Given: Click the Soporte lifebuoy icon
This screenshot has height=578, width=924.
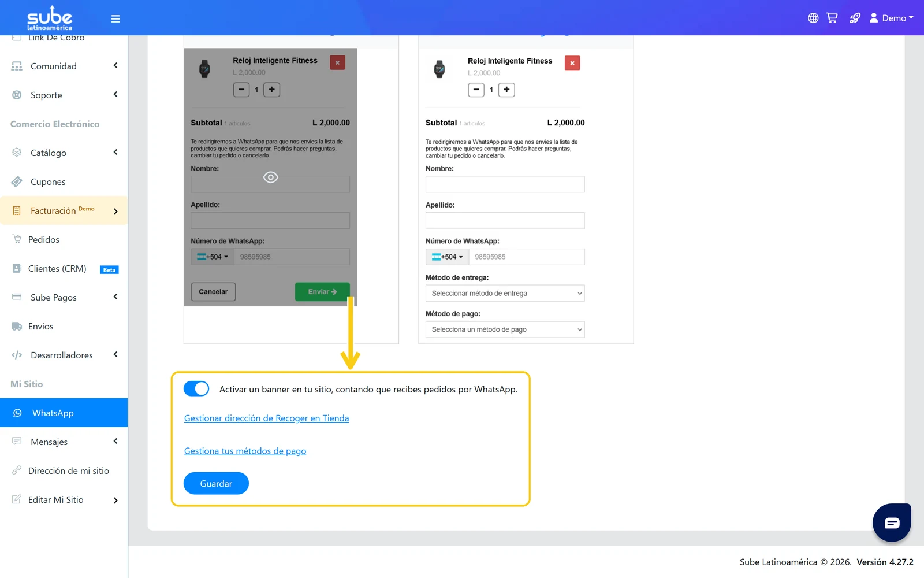Looking at the screenshot, I should (x=17, y=95).
